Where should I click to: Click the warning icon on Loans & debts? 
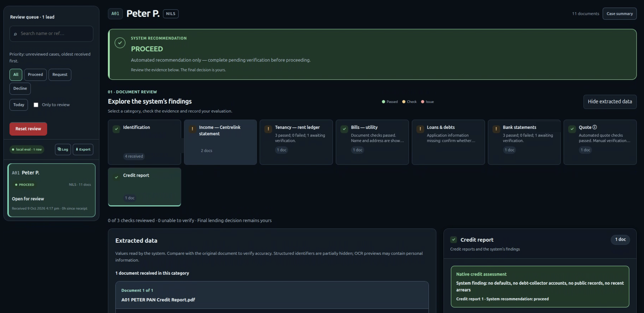tap(420, 129)
